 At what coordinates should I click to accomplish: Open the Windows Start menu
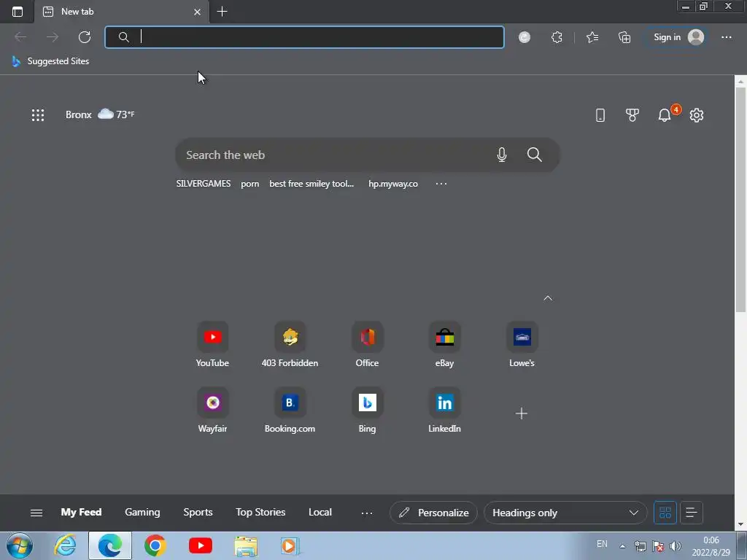pos(20,545)
